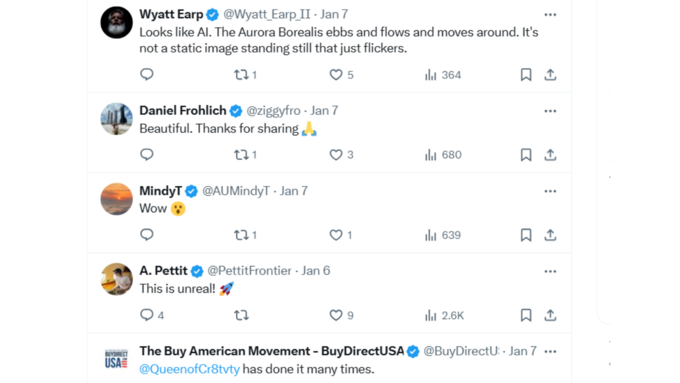This screenshot has height=383, width=680.
Task: Bookmark Wyatt Earp's tweet
Action: (526, 75)
